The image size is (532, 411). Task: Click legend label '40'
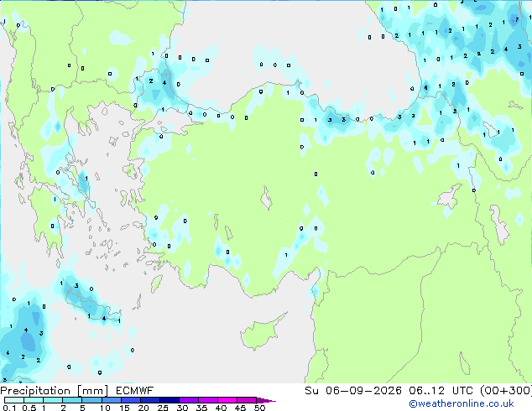coord(221,408)
